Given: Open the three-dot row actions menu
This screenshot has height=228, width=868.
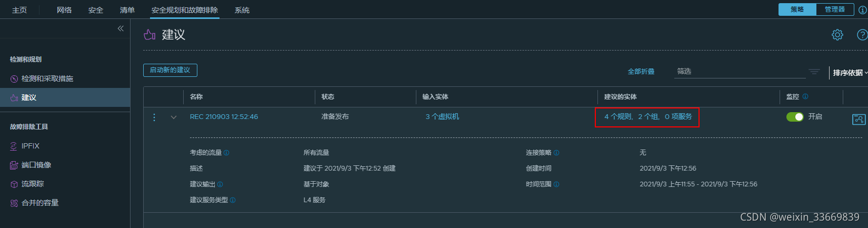Looking at the screenshot, I should click(x=154, y=117).
